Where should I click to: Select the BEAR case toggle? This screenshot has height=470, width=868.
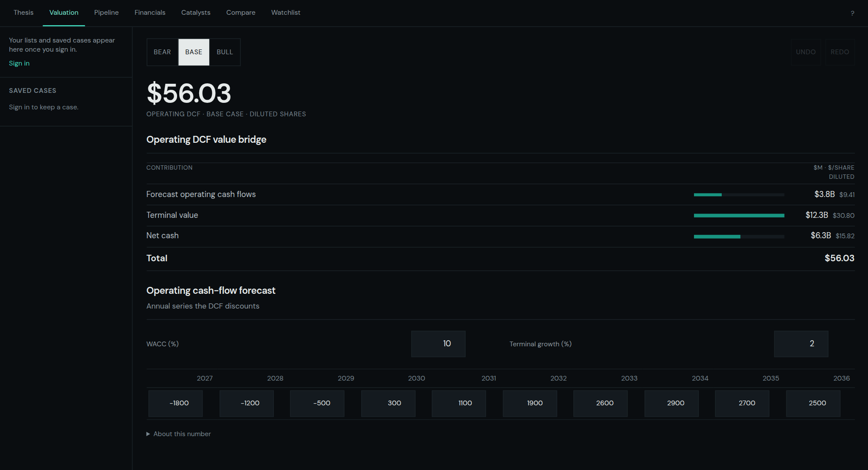[x=162, y=52]
